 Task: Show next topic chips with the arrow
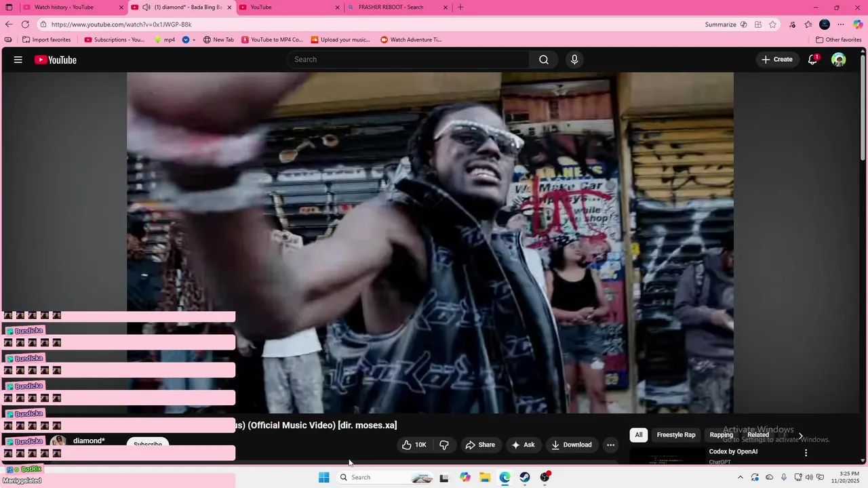click(800, 435)
